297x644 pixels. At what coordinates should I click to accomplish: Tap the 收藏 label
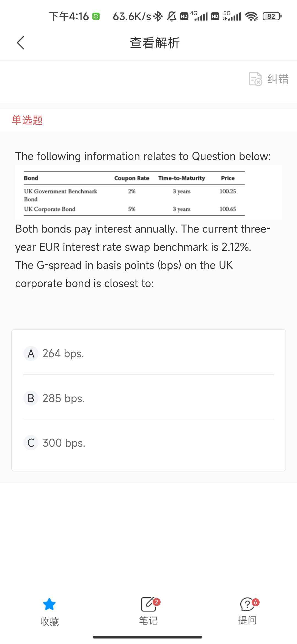[50, 621]
